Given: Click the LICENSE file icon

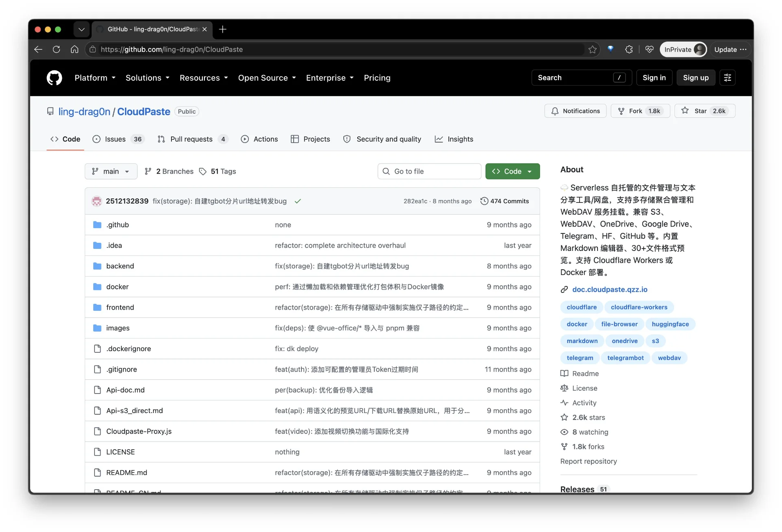Looking at the screenshot, I should point(97,452).
